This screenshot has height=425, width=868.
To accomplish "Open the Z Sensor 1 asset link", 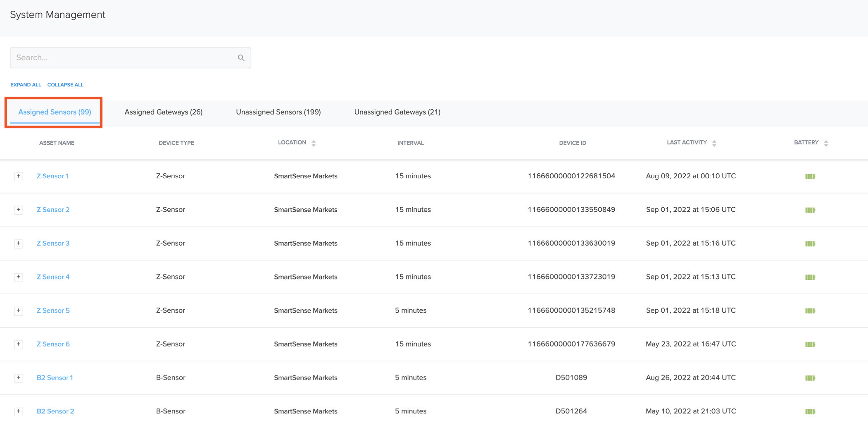I will click(x=52, y=176).
